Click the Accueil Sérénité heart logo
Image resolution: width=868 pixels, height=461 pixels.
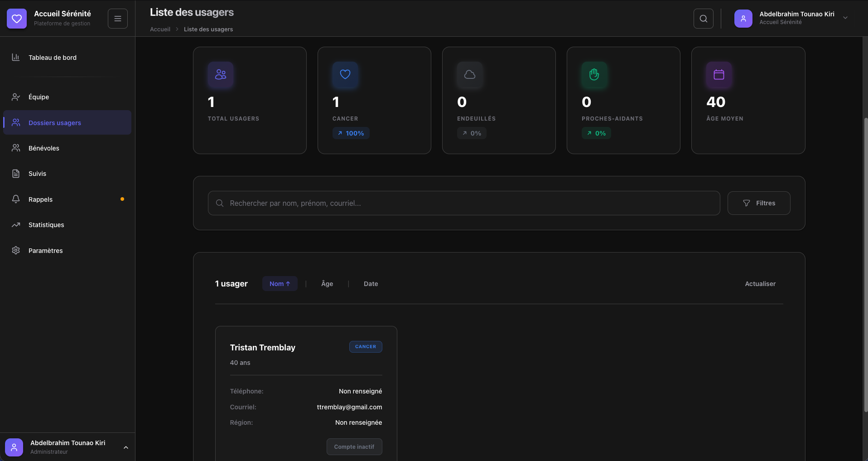[x=17, y=19]
